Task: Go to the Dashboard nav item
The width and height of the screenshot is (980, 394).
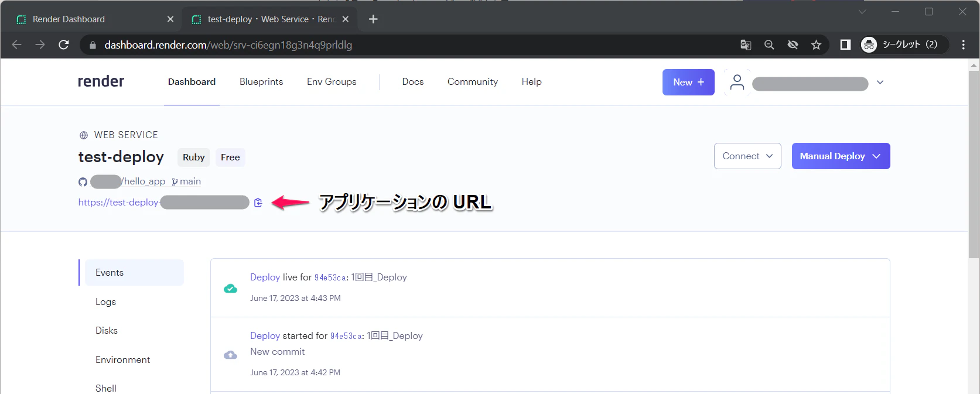Action: click(x=192, y=82)
